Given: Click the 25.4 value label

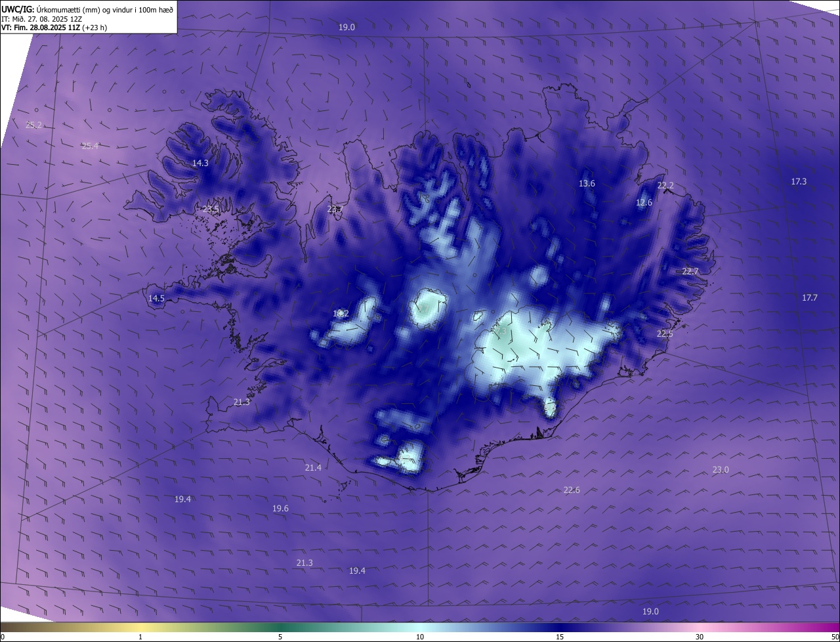Looking at the screenshot, I should [x=91, y=146].
